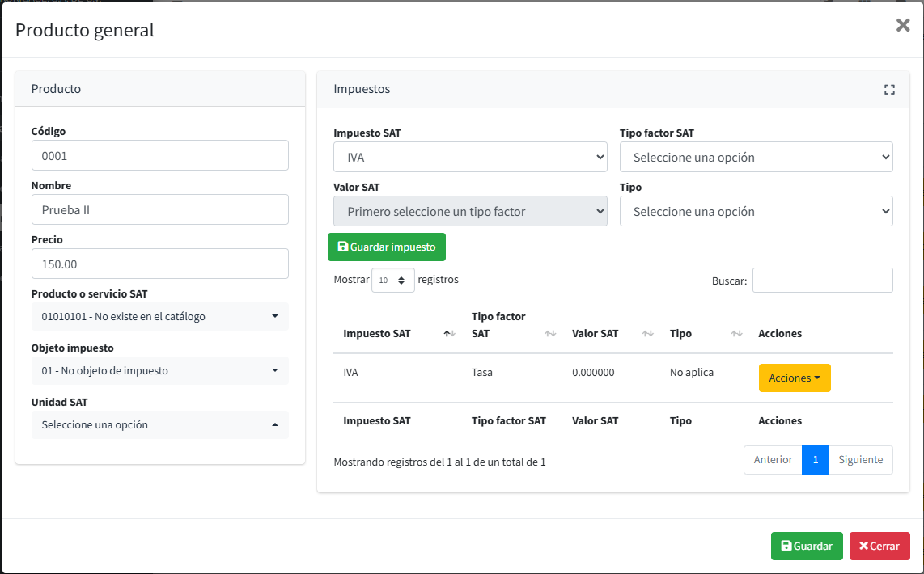Save the product with green Guardar button
The width and height of the screenshot is (924, 574).
click(x=806, y=546)
